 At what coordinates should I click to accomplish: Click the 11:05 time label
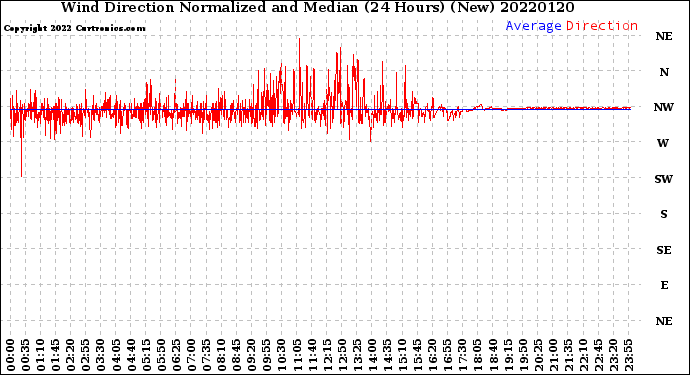click(297, 355)
